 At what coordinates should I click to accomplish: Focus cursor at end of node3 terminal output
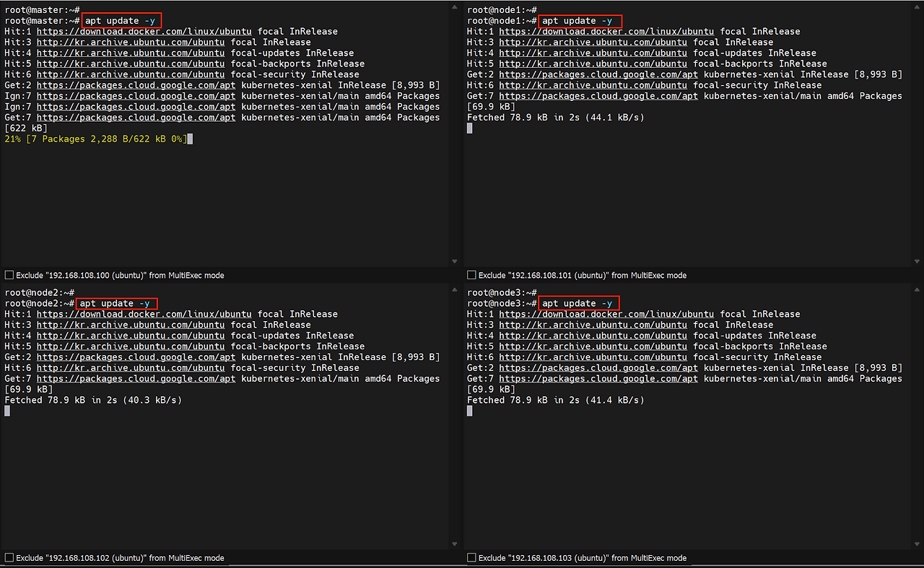[469, 411]
